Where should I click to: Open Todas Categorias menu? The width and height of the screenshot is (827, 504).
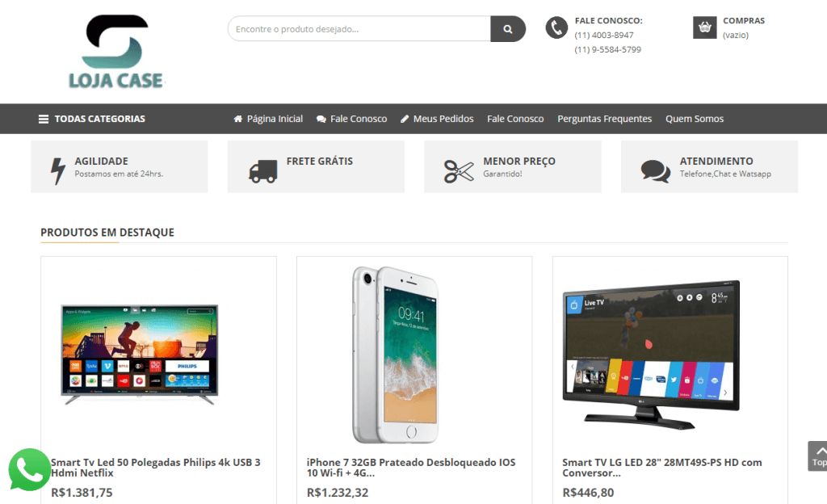coord(92,120)
